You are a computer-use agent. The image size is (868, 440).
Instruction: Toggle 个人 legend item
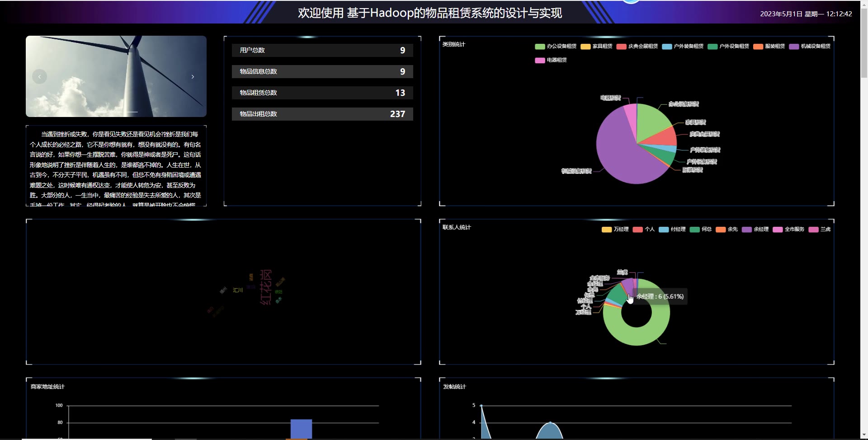[644, 229]
